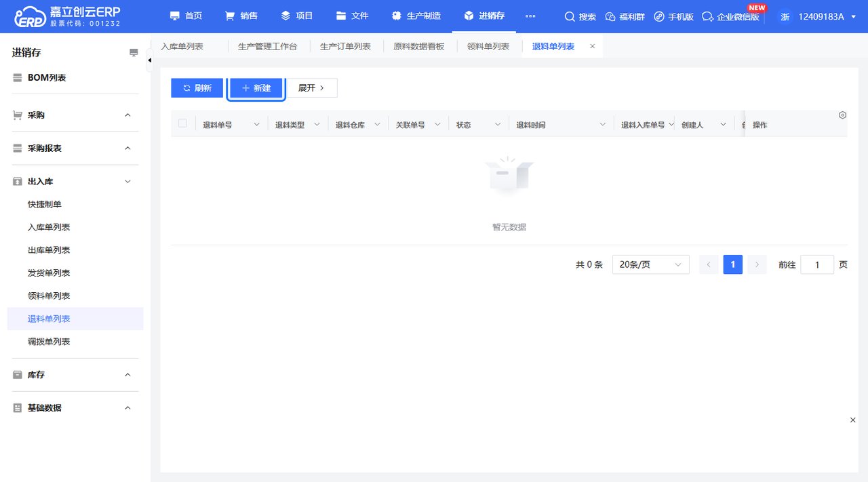Open table column settings gear icon
868x482 pixels.
click(842, 115)
